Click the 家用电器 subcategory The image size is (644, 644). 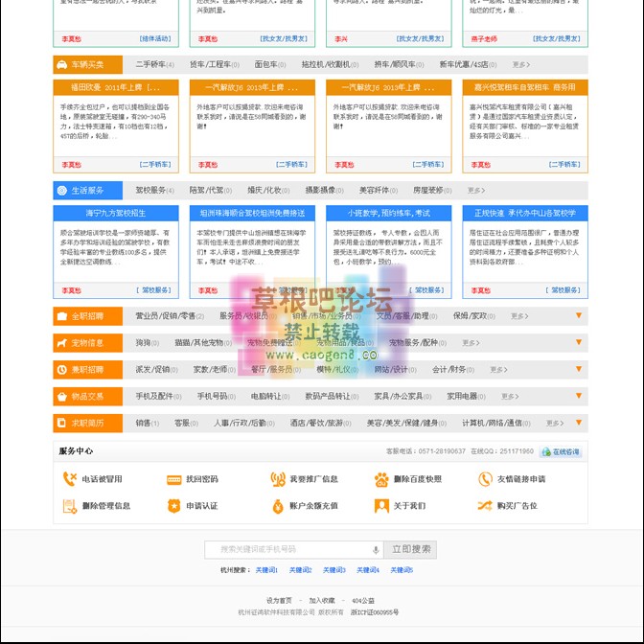click(466, 397)
